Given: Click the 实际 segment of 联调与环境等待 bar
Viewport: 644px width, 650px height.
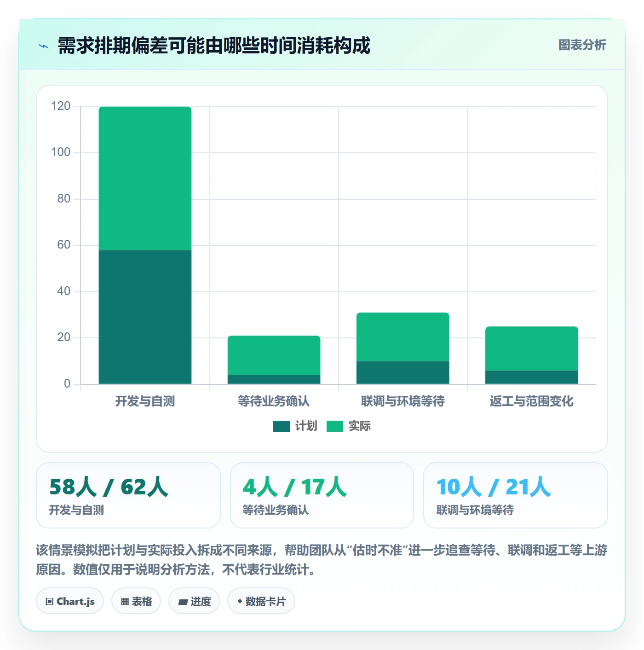Looking at the screenshot, I should point(402,337).
